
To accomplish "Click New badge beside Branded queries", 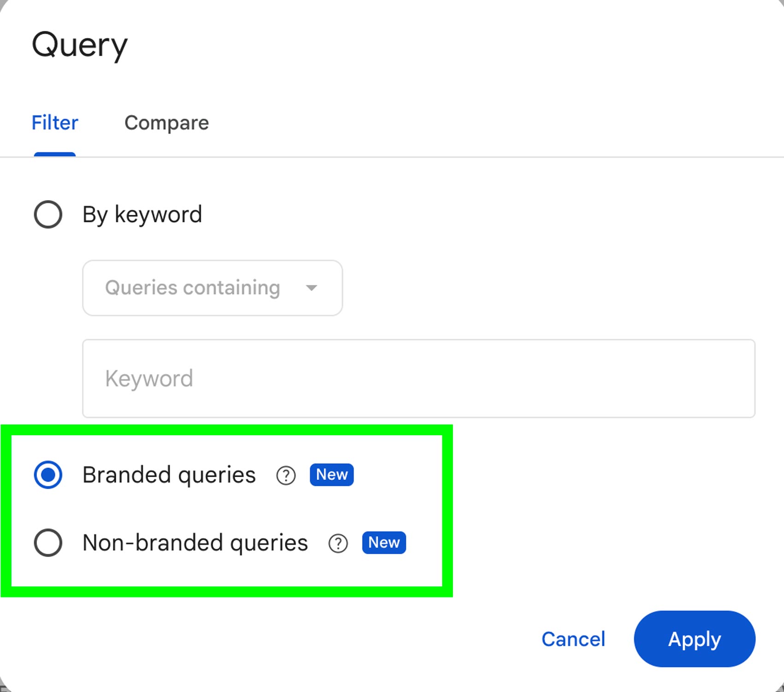I will click(x=332, y=474).
